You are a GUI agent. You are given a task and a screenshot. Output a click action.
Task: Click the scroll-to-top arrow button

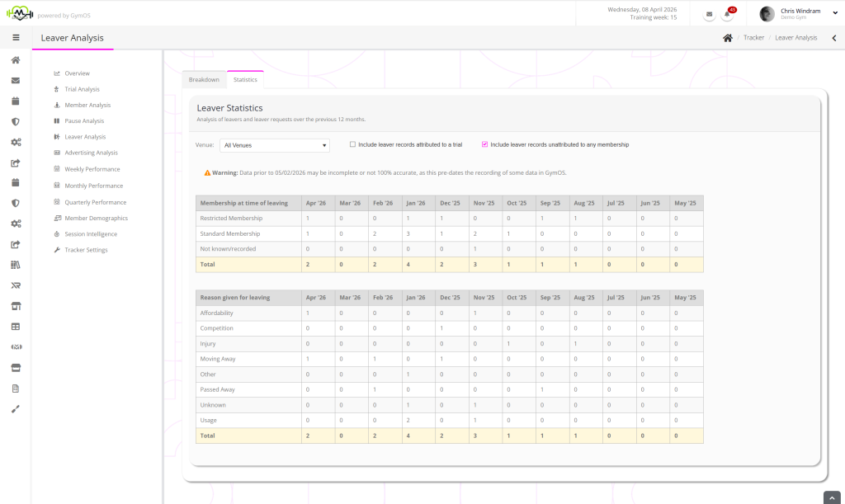tap(832, 497)
